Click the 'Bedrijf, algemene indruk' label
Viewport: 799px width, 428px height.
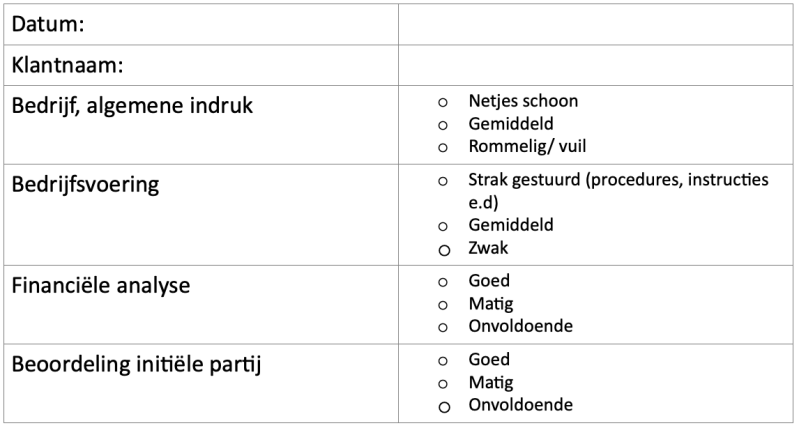tap(132, 106)
